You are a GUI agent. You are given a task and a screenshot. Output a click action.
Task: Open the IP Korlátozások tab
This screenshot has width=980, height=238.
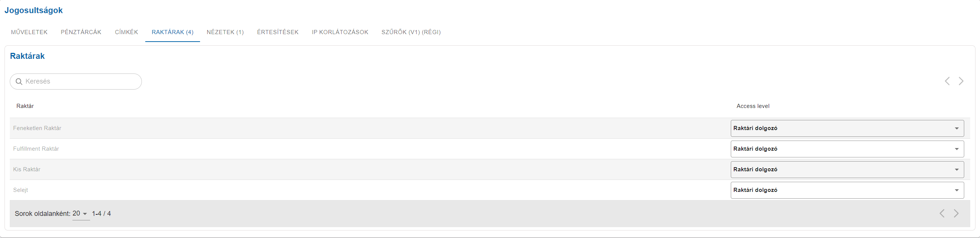coord(340,32)
